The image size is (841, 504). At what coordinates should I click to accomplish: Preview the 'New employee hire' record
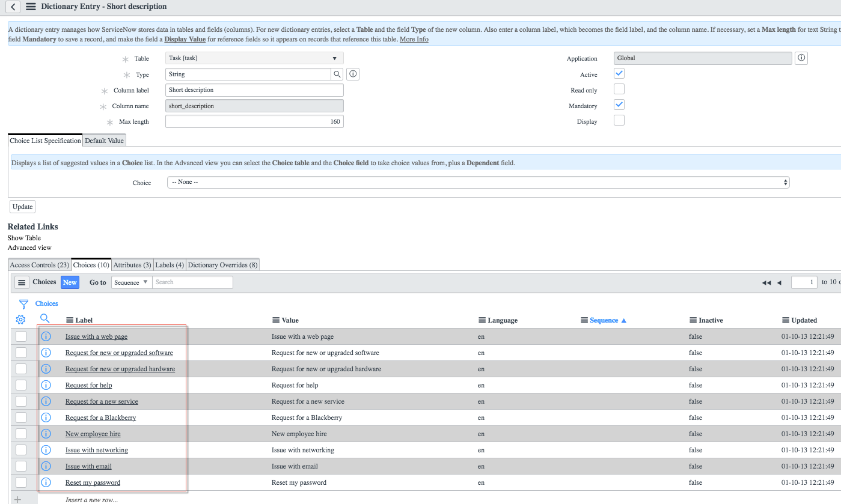(x=46, y=434)
